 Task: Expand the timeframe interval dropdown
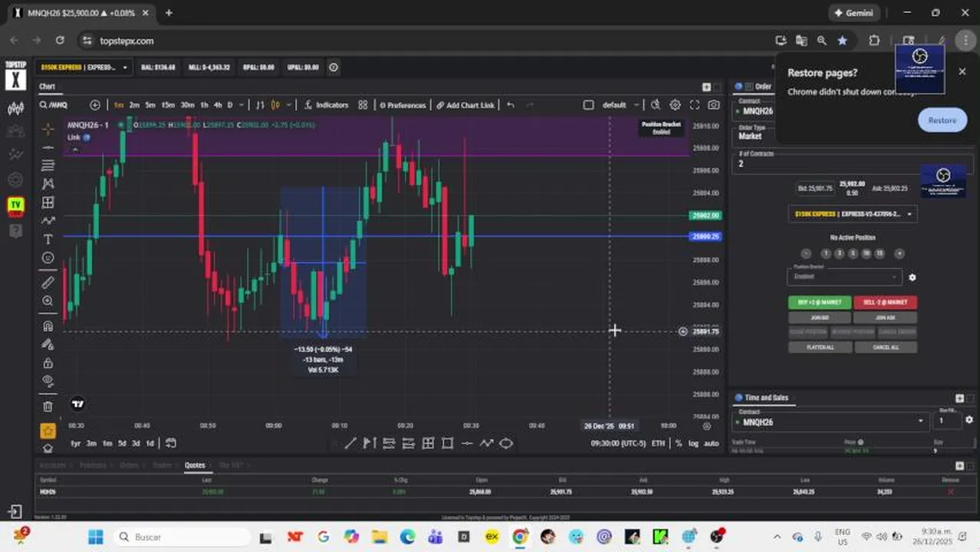click(x=242, y=105)
